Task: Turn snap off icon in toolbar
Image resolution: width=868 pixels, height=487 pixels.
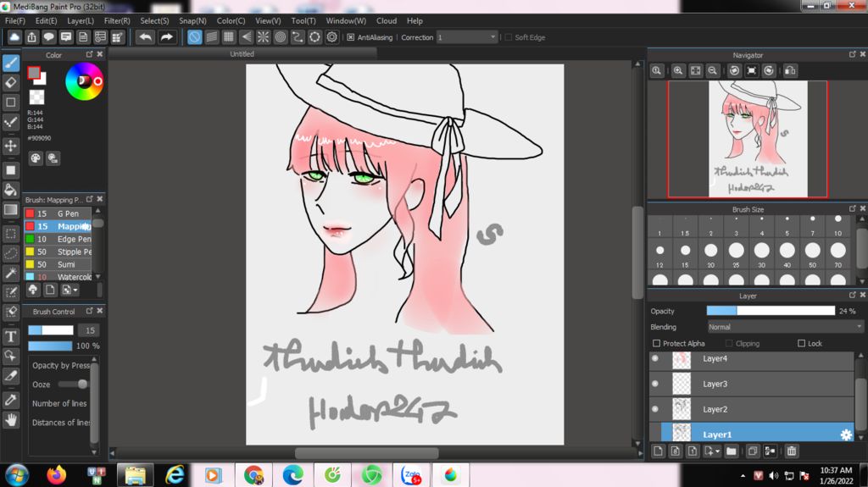Action: [194, 37]
